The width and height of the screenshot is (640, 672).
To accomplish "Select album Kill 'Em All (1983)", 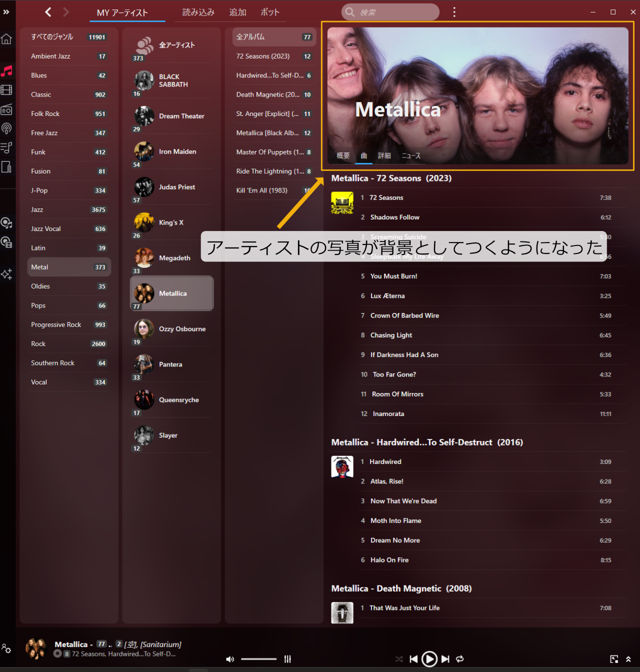I will coord(274,190).
